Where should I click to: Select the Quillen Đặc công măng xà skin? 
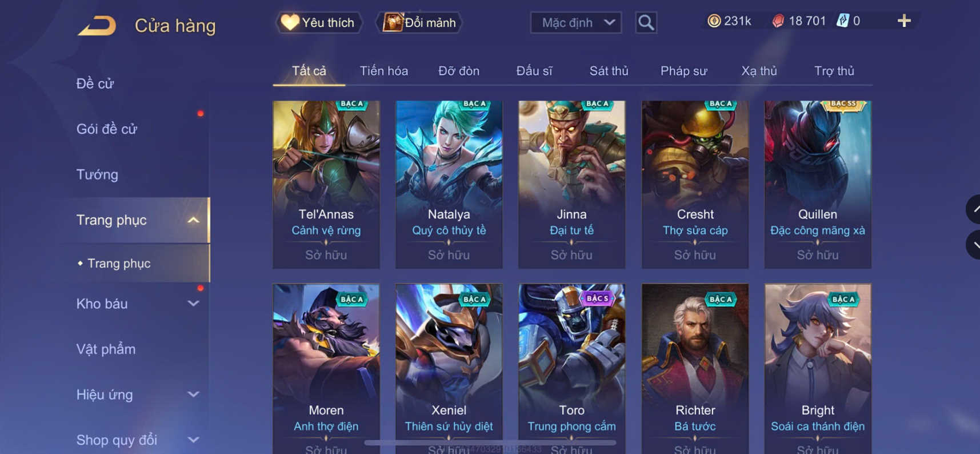coord(818,184)
